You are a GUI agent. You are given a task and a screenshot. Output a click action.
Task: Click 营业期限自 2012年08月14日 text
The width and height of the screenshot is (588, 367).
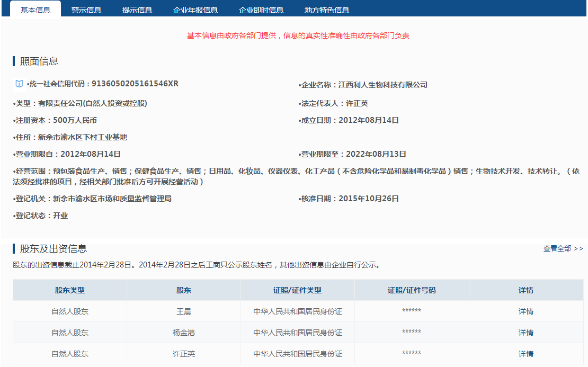click(x=67, y=154)
